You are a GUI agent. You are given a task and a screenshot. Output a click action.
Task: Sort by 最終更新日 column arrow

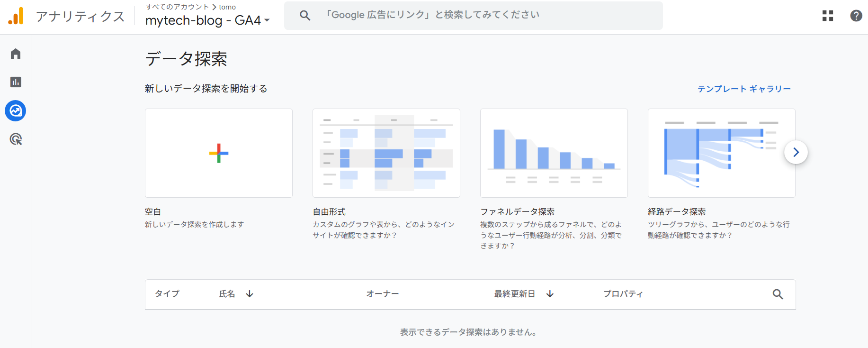[550, 294]
